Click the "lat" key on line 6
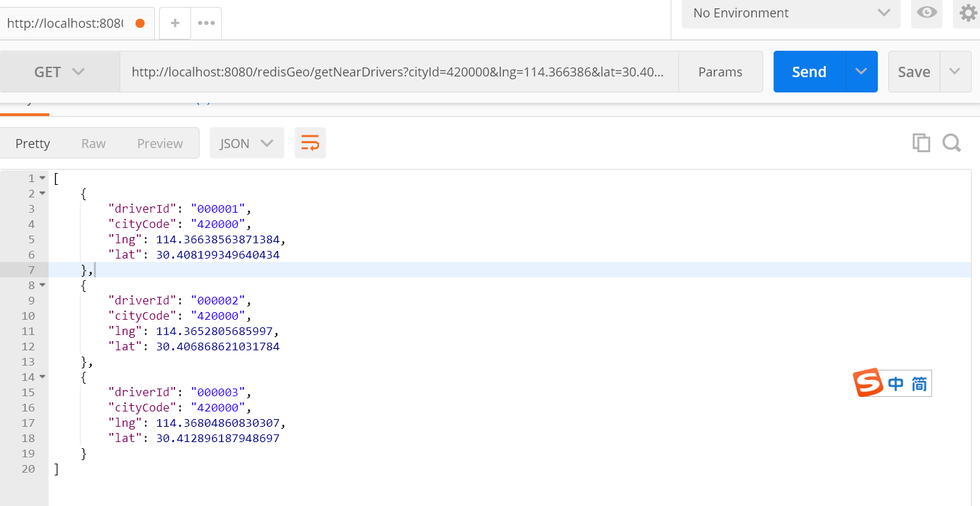 (125, 254)
